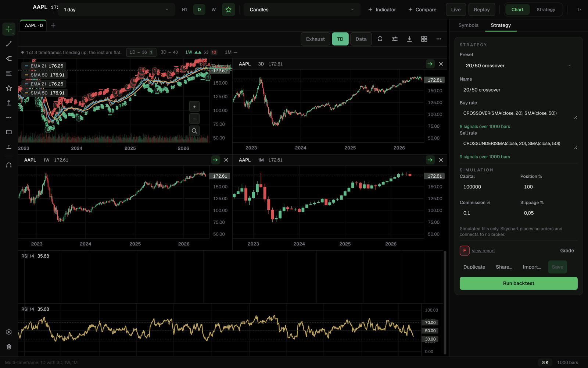588x368 pixels.
Task: Open chart settings sliders icon
Action: [395, 39]
